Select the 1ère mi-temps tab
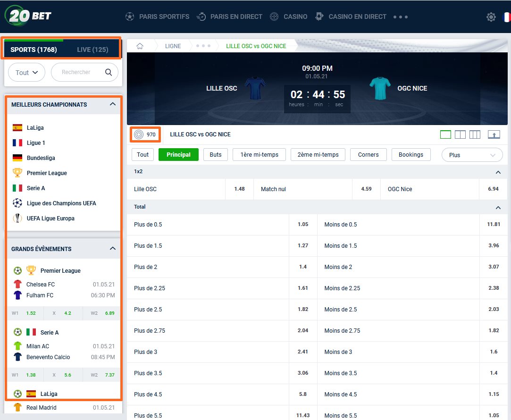 click(x=260, y=154)
